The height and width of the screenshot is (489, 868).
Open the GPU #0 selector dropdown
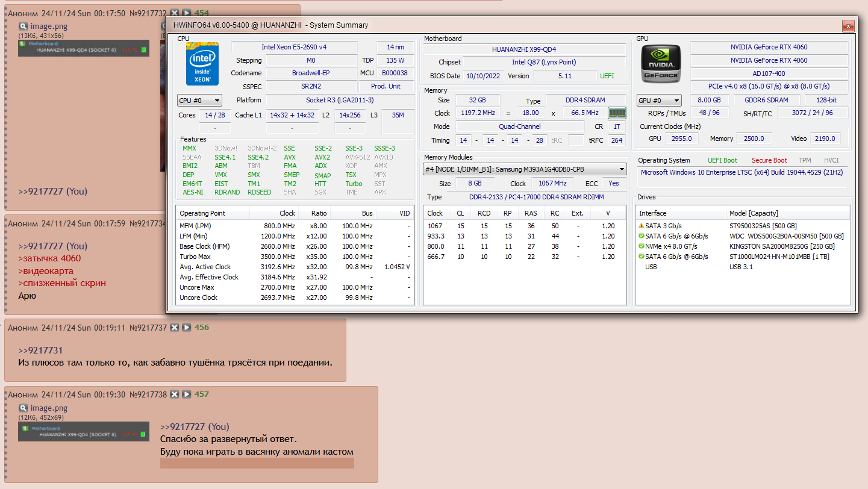point(659,101)
